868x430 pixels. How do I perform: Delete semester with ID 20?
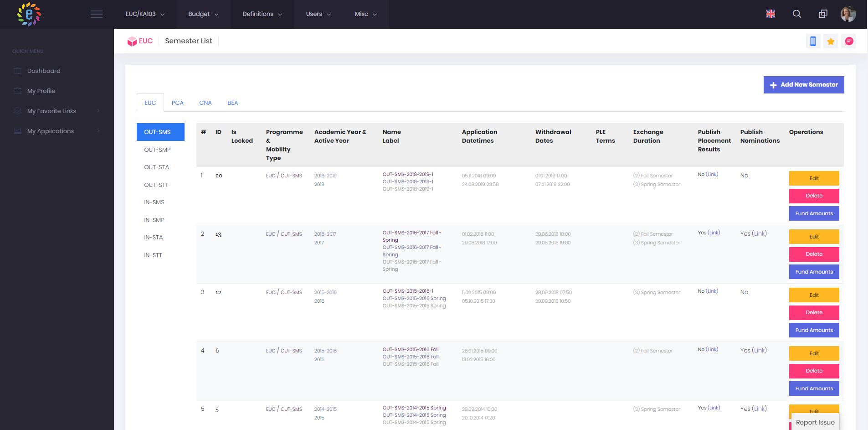point(814,196)
